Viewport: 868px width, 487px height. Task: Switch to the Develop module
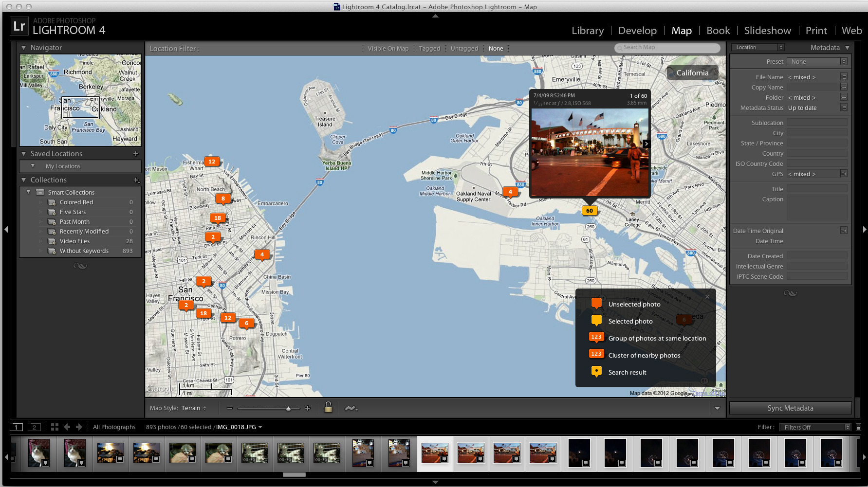[x=637, y=30]
